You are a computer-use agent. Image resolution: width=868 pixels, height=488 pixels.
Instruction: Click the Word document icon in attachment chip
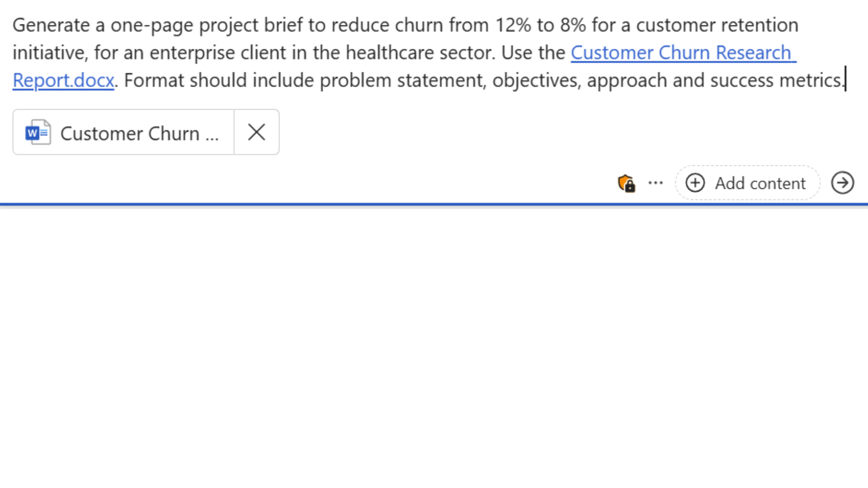click(38, 132)
